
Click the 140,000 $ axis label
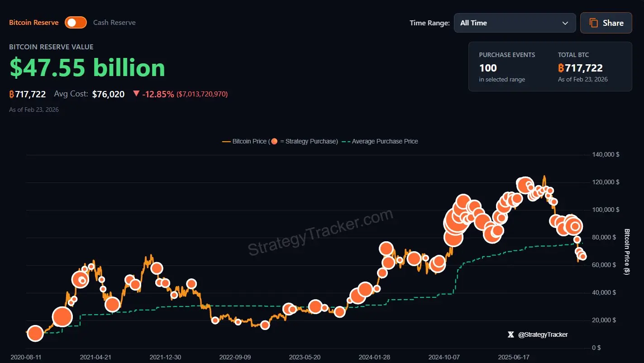pos(606,154)
